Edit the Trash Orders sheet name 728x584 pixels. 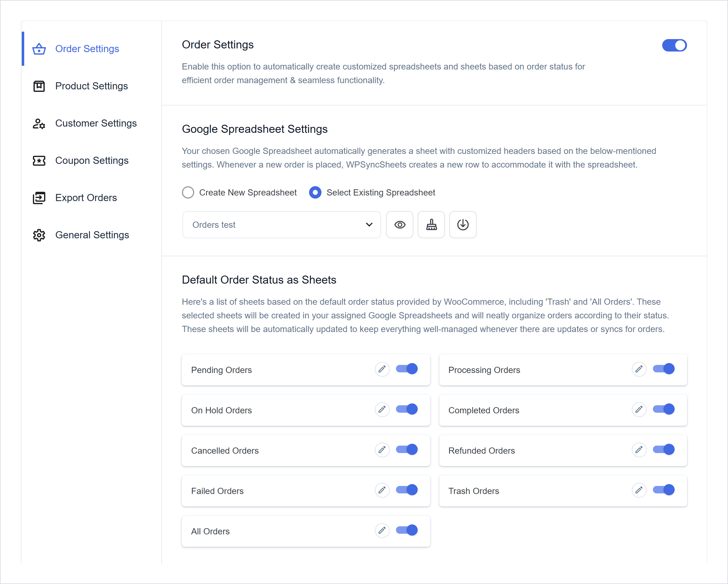pyautogui.click(x=639, y=491)
